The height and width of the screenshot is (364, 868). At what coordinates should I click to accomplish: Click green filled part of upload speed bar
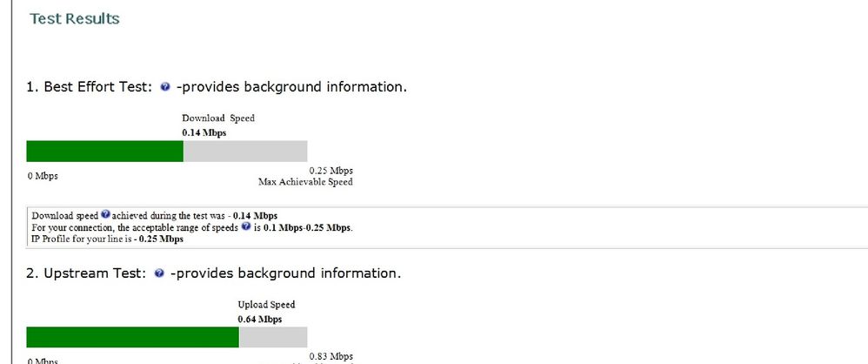[132, 337]
